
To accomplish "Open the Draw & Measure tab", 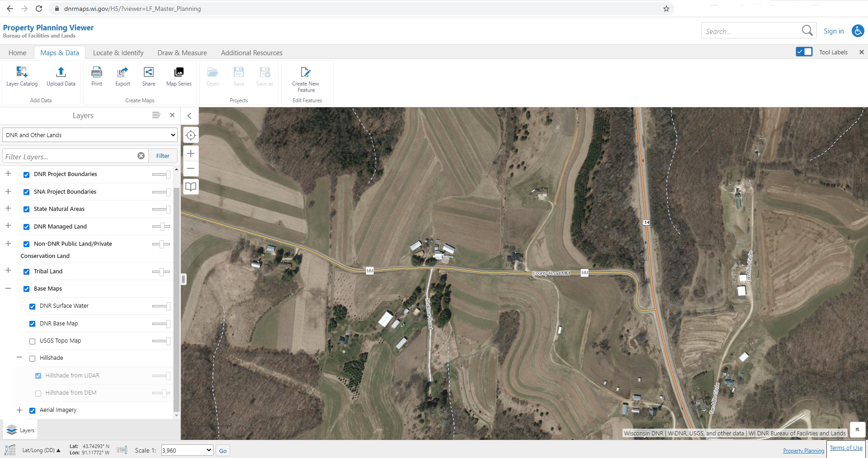I will point(182,52).
